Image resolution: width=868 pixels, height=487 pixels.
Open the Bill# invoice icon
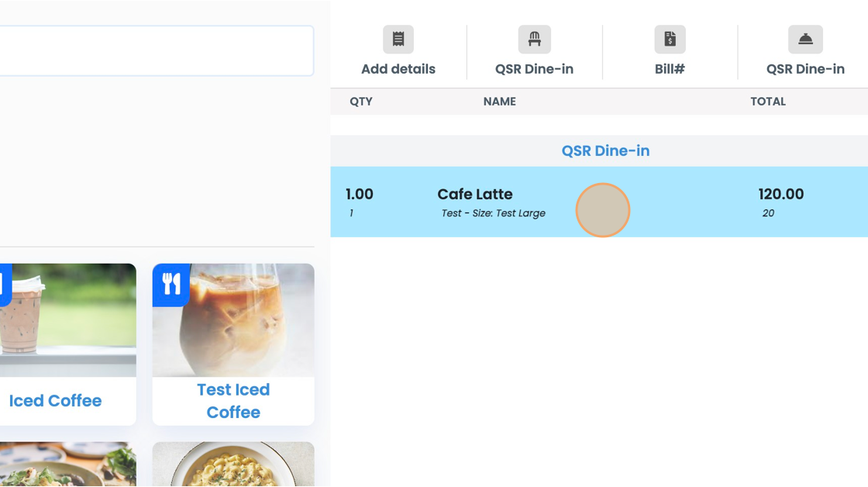670,40
